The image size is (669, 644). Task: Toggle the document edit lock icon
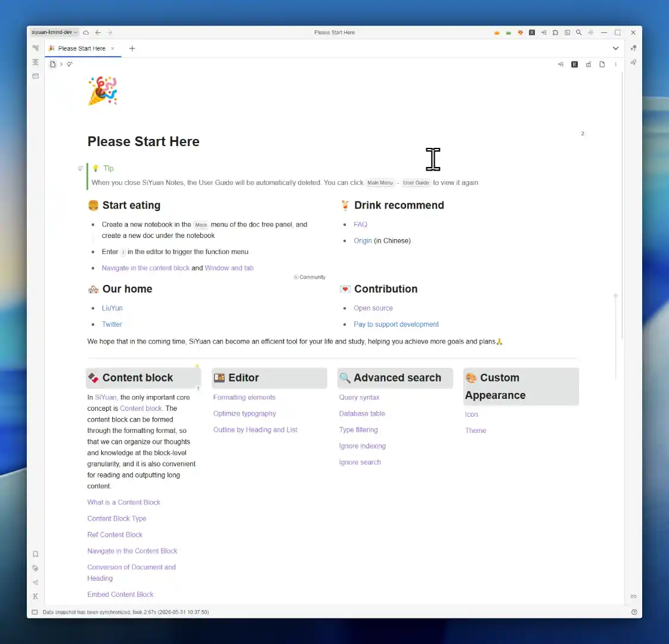pyautogui.click(x=589, y=64)
